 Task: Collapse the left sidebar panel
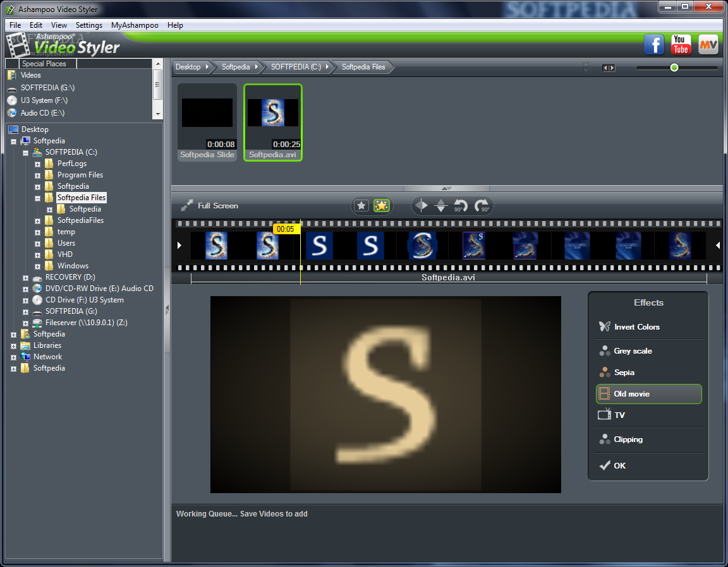pyautogui.click(x=167, y=309)
